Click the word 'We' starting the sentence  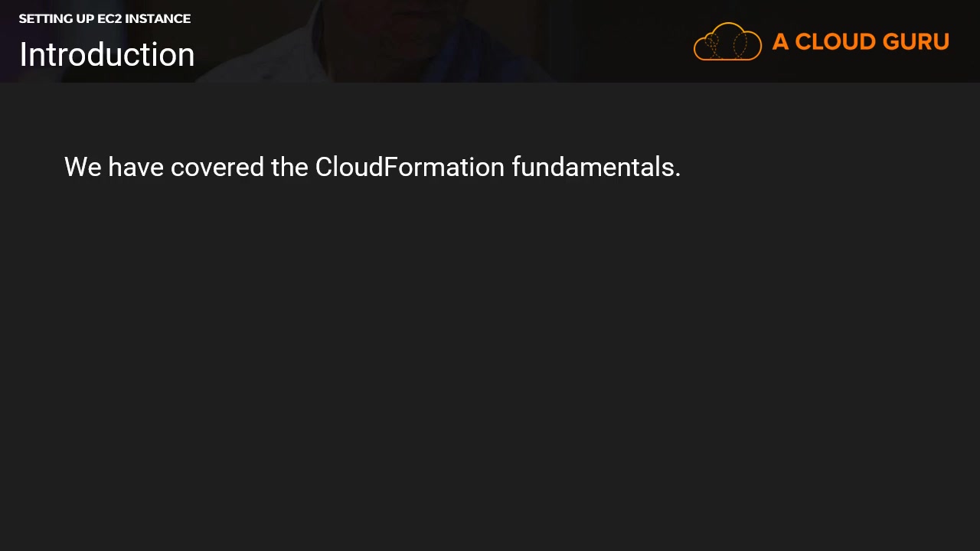tap(83, 167)
